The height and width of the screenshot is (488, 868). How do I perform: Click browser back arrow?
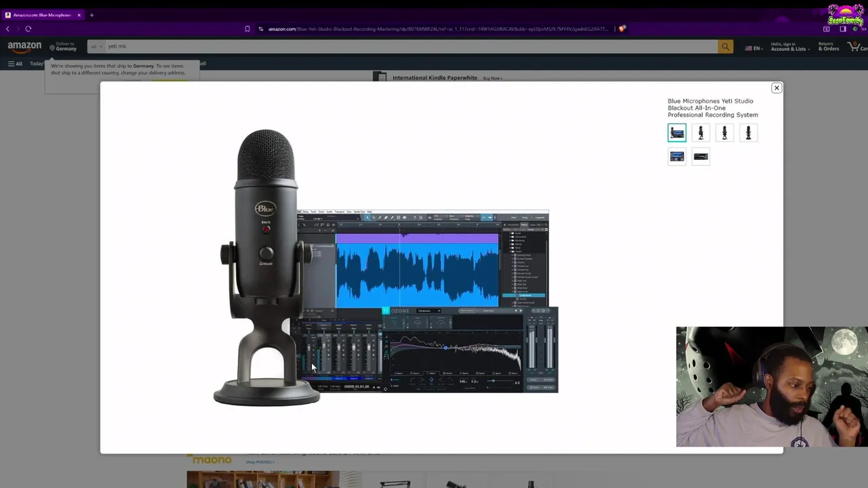(x=8, y=28)
